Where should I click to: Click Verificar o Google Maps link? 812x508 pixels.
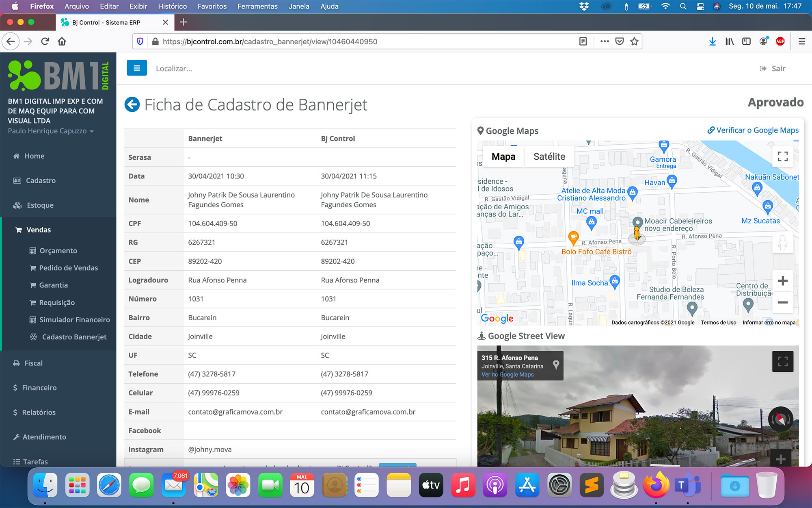tap(753, 130)
